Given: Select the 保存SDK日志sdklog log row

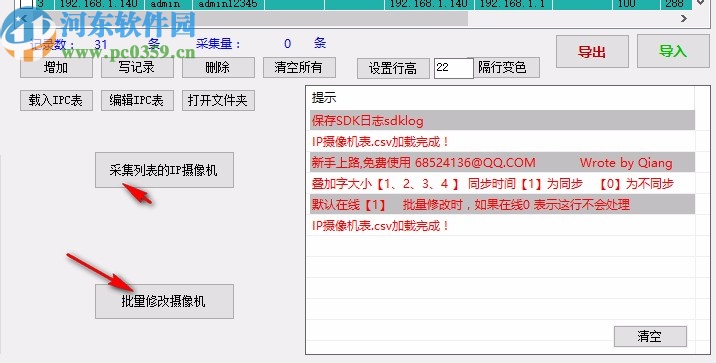Looking at the screenshot, I should coord(502,121).
